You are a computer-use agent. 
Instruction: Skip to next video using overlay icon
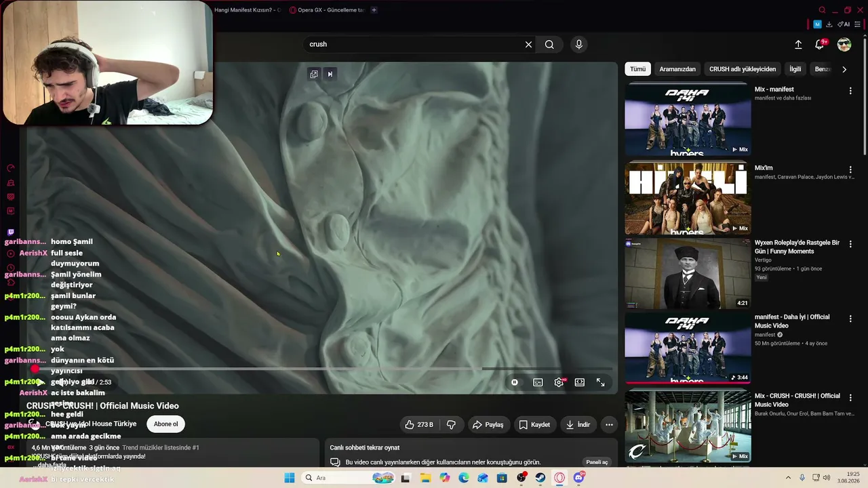[330, 74]
